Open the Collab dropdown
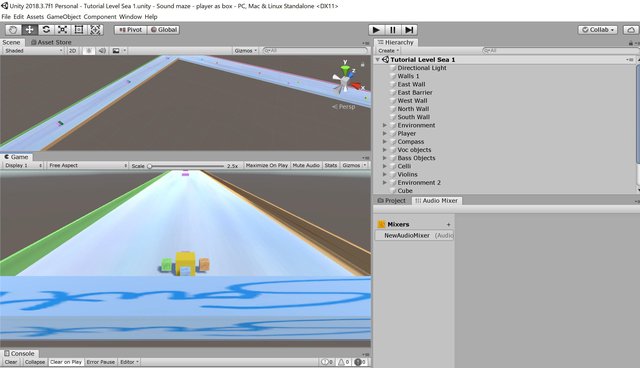 [x=598, y=30]
